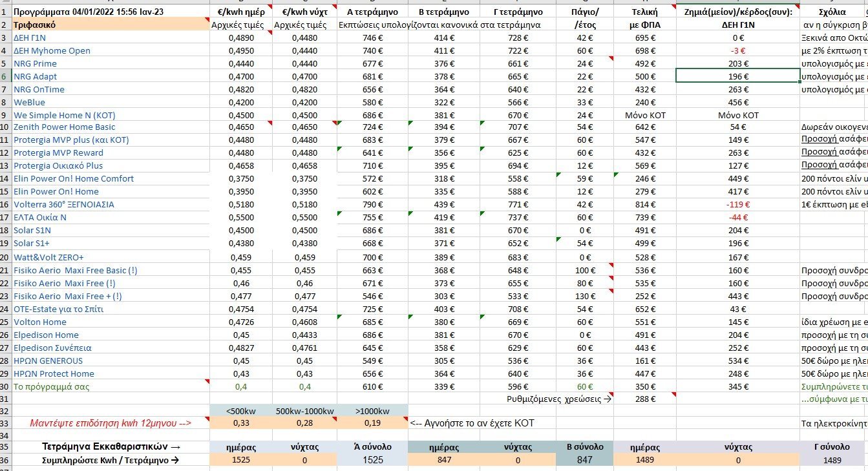
Task: Click the "€/kwh νύχτ" column heading cell
Action: point(304,12)
